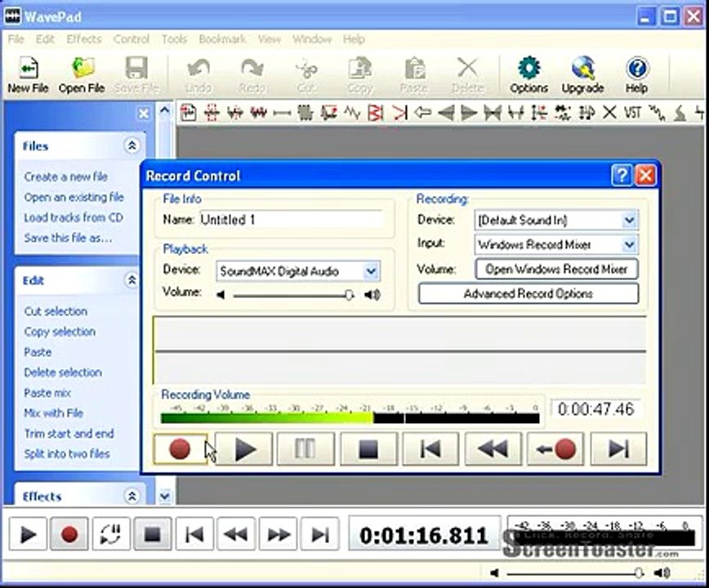Click the New File toolbar icon
709x588 pixels.
(x=28, y=74)
